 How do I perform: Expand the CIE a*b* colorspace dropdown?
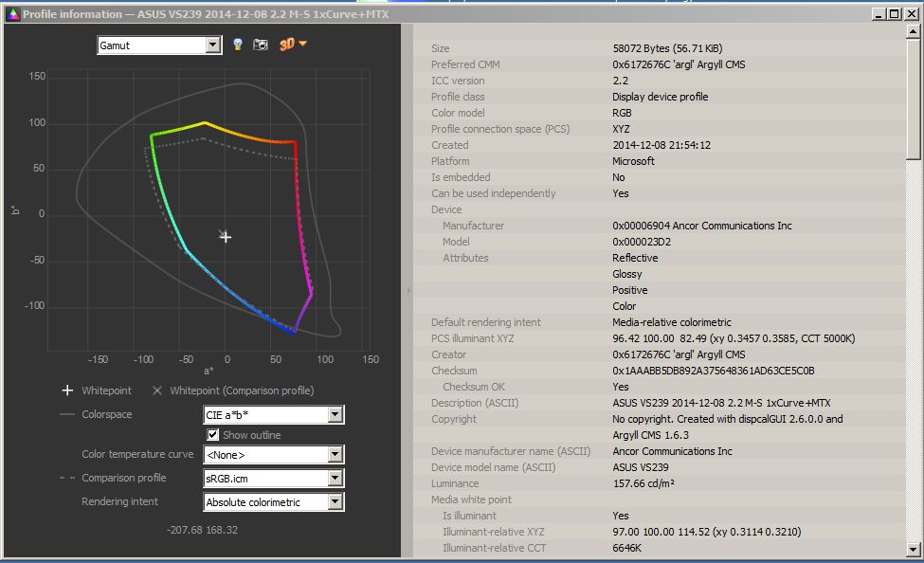335,415
